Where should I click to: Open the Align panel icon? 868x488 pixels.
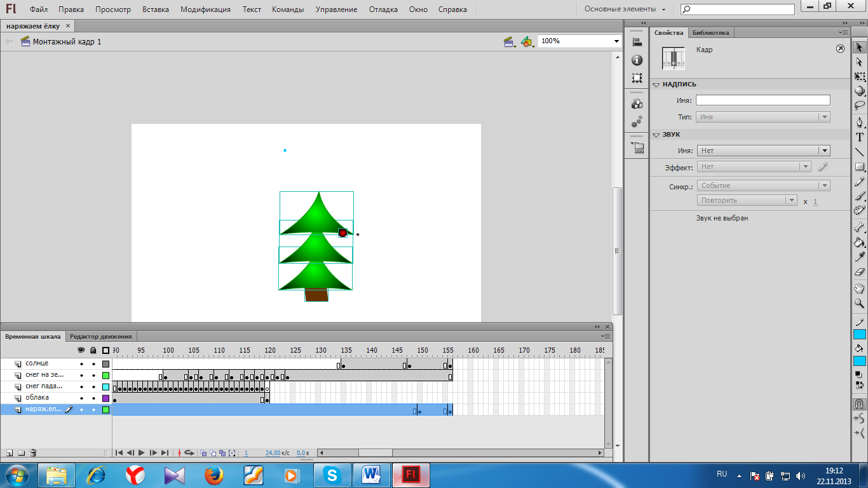[637, 42]
